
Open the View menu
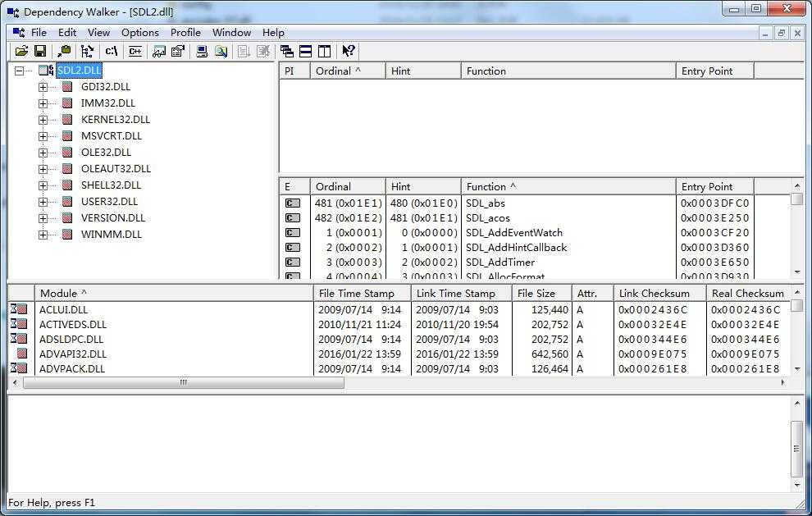(98, 33)
